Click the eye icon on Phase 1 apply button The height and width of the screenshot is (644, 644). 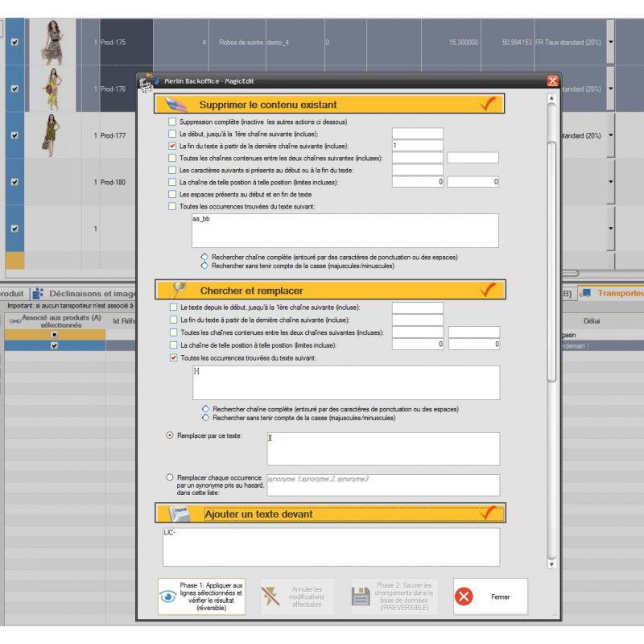(168, 597)
